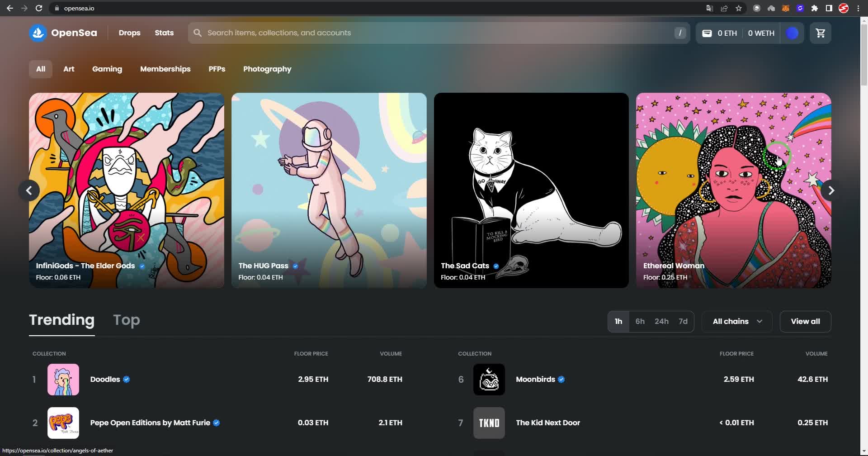Select the Gaming category filter
The image size is (868, 456).
(x=107, y=69)
